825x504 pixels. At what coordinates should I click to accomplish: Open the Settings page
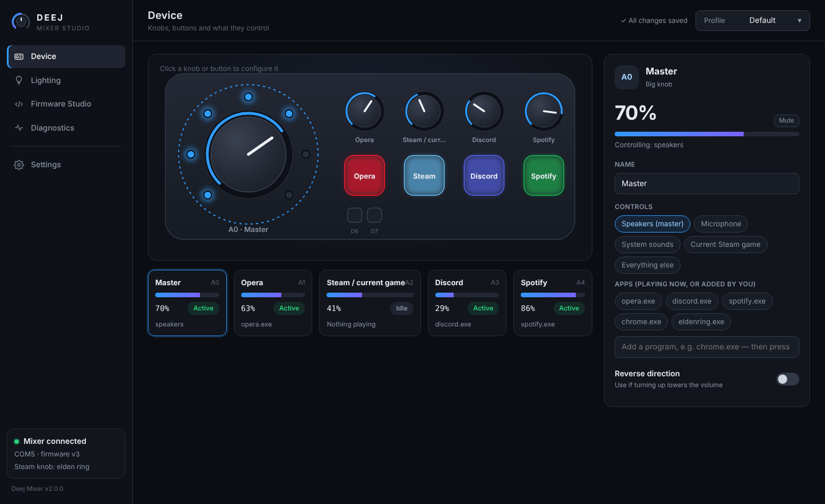tap(66, 165)
